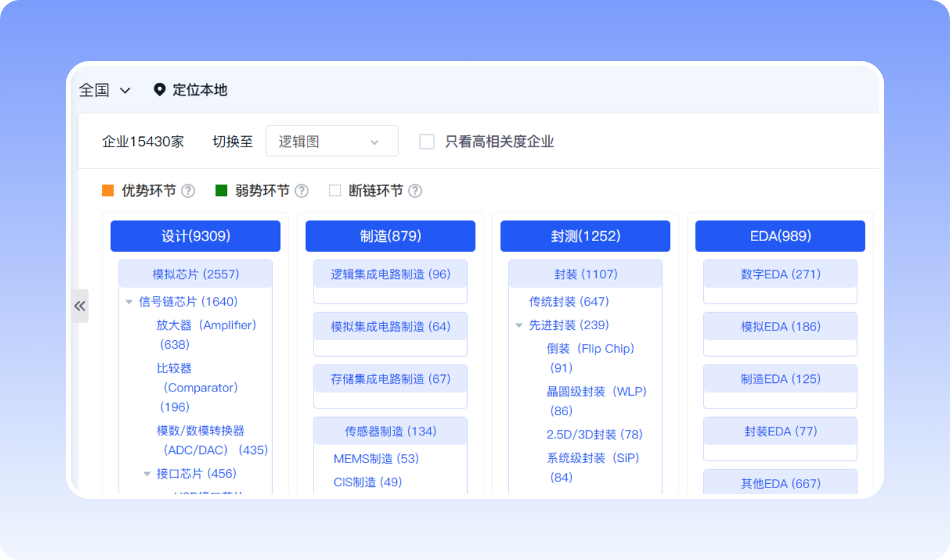Open the help tooltip beside 优势环节
Viewport: 950px width, 560px height.
tap(189, 191)
